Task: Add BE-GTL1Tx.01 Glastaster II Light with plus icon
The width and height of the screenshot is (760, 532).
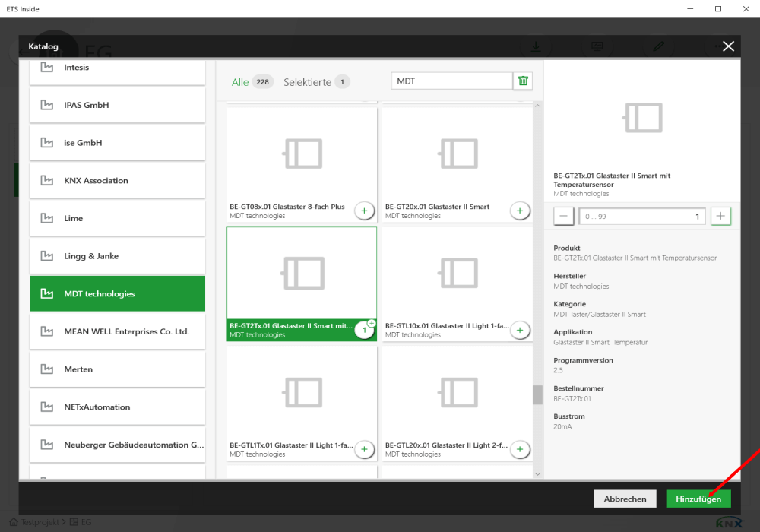Action: point(364,449)
